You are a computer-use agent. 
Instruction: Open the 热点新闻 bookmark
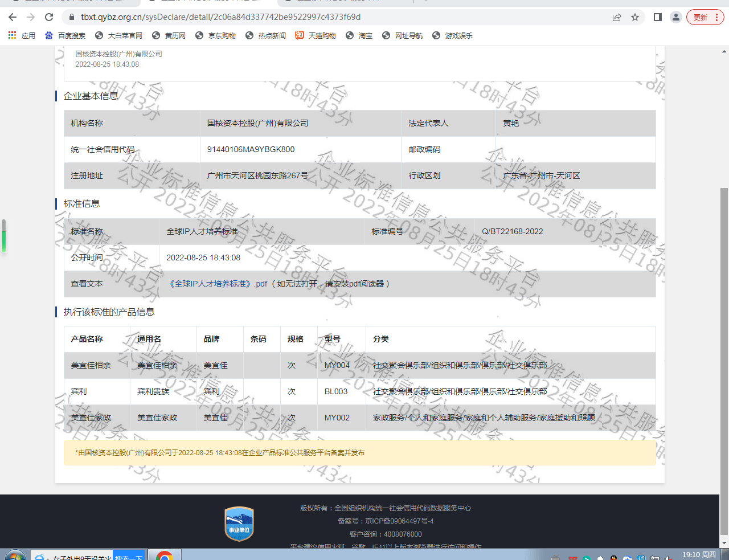click(x=265, y=35)
